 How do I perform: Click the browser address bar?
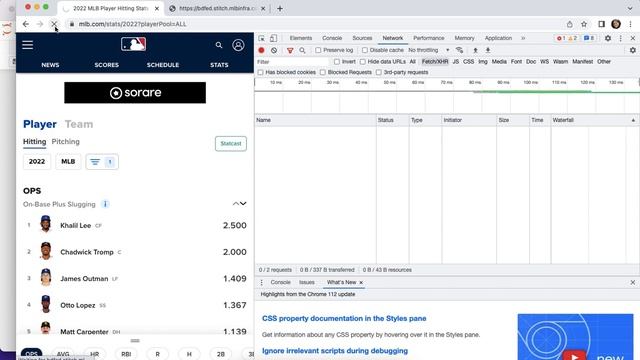[314, 24]
